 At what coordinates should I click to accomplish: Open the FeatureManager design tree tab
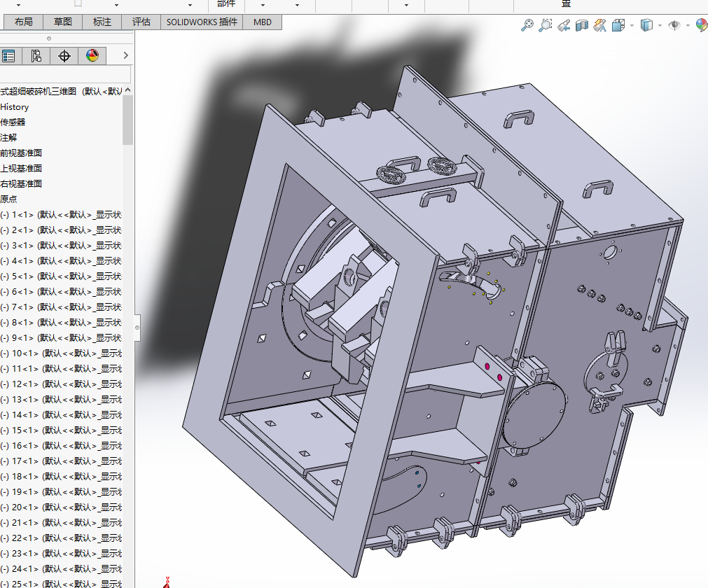(x=8, y=56)
